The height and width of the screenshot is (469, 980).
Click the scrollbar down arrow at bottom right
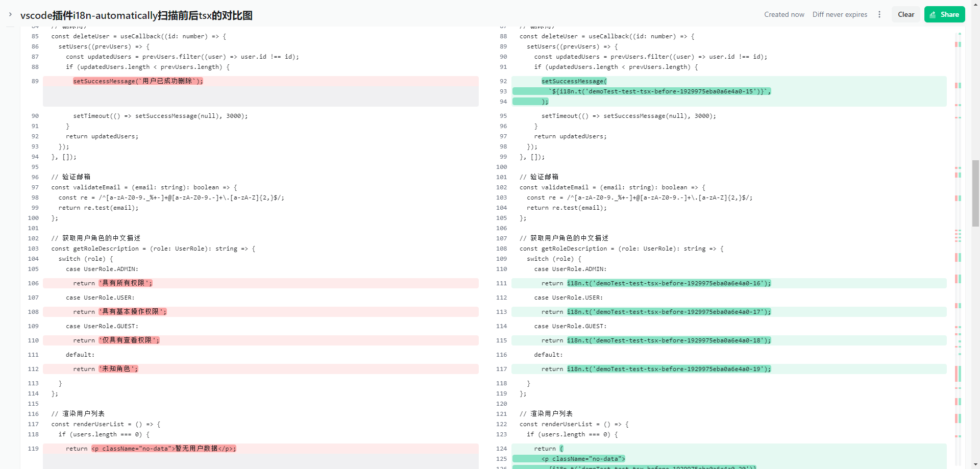(x=975, y=465)
